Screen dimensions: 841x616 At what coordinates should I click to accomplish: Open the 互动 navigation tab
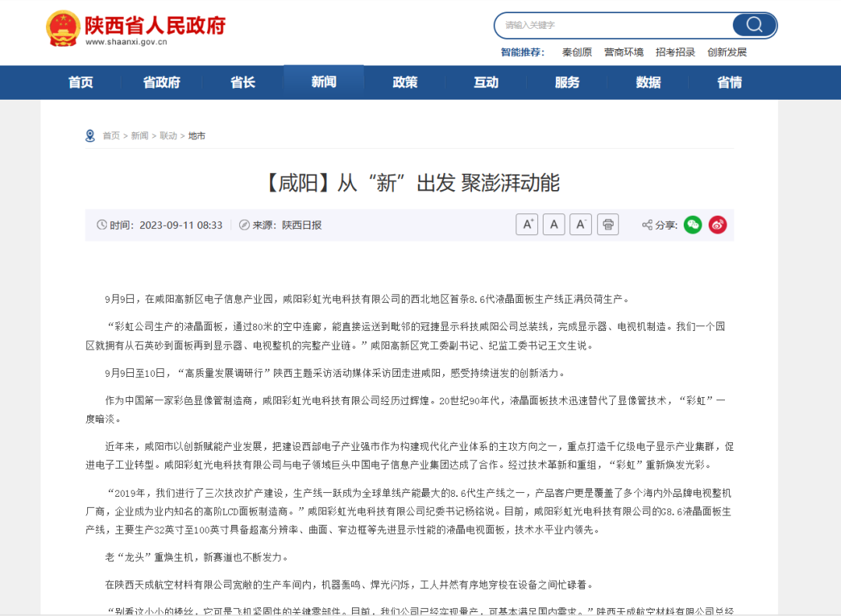pyautogui.click(x=486, y=83)
